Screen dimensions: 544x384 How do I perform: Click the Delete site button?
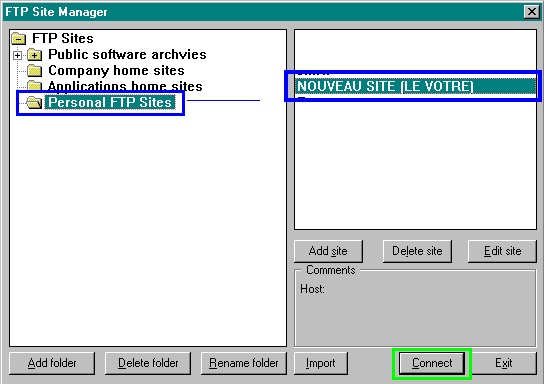(x=417, y=251)
